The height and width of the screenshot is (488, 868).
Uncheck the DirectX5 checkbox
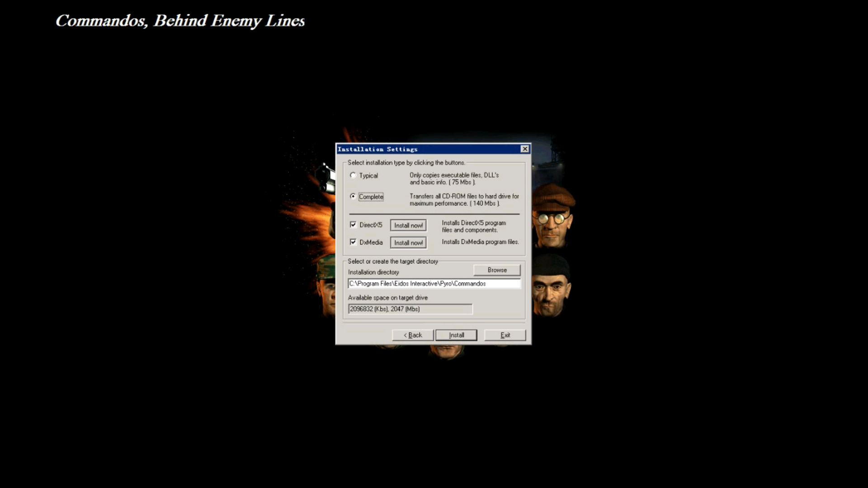[353, 225]
